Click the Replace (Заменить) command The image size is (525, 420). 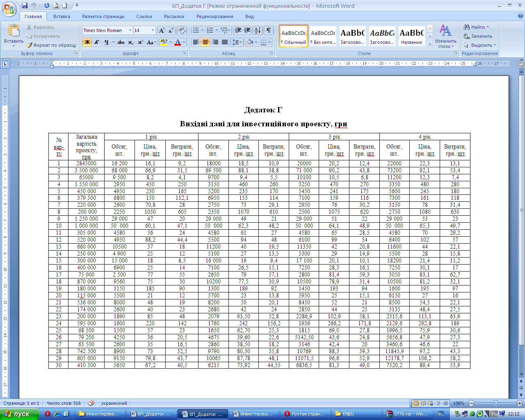478,36
